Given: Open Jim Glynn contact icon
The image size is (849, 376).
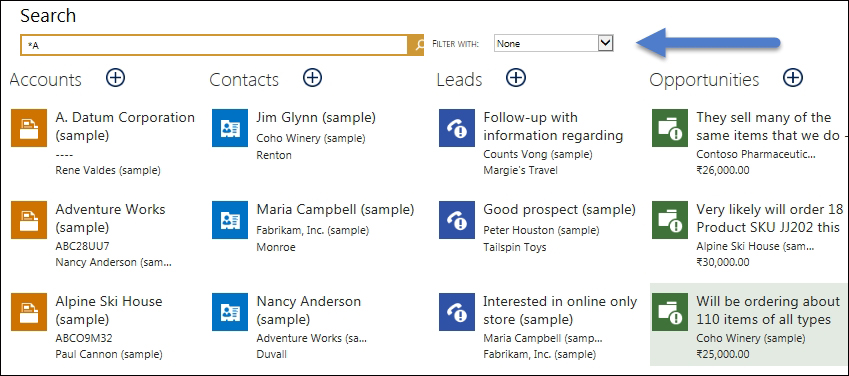Looking at the screenshot, I should click(230, 128).
